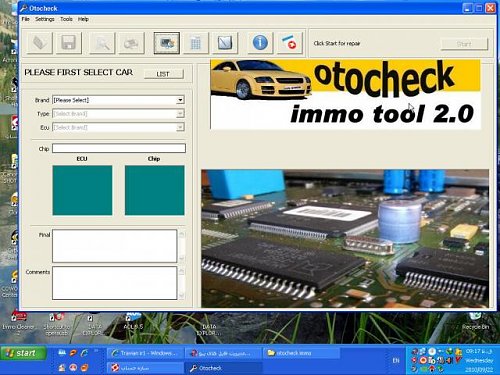Expand the Brand dropdown
The width and height of the screenshot is (500, 375).
coord(180,100)
